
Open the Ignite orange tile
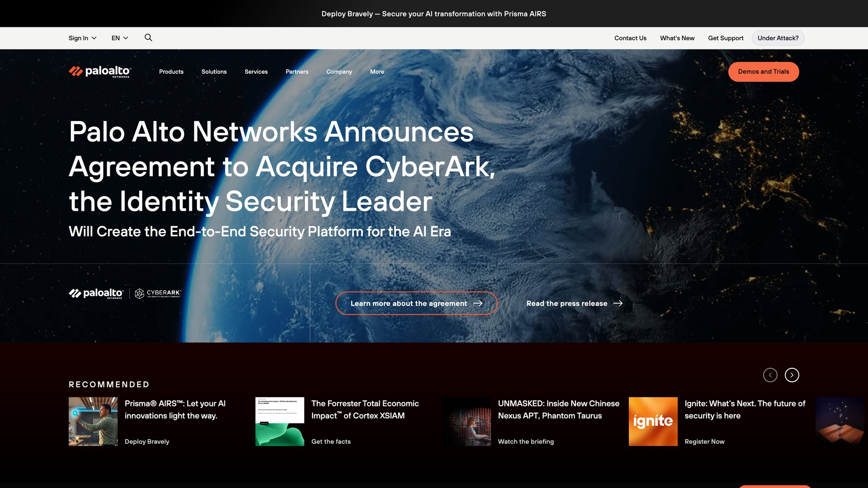tap(653, 421)
